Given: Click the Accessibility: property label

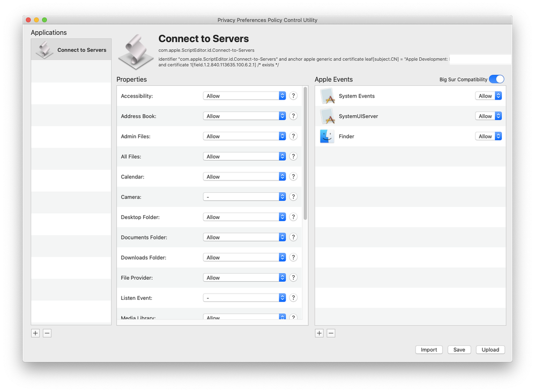Looking at the screenshot, I should click(137, 96).
